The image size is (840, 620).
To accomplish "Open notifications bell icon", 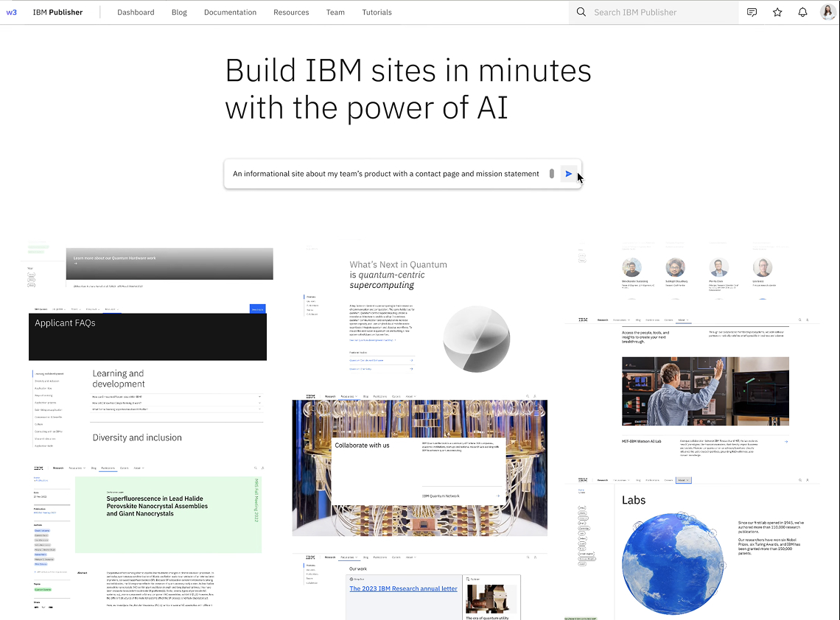I will (802, 13).
